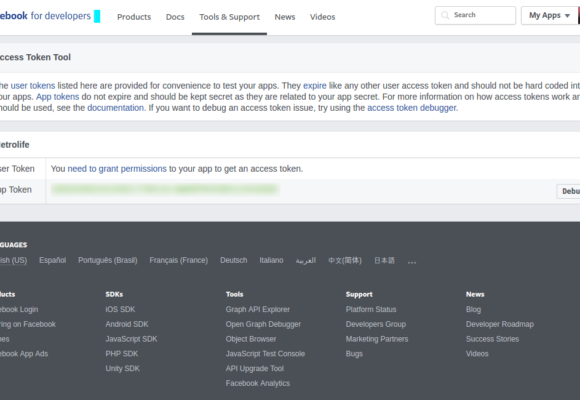
Task: Choose Italiano language
Action: click(x=271, y=260)
